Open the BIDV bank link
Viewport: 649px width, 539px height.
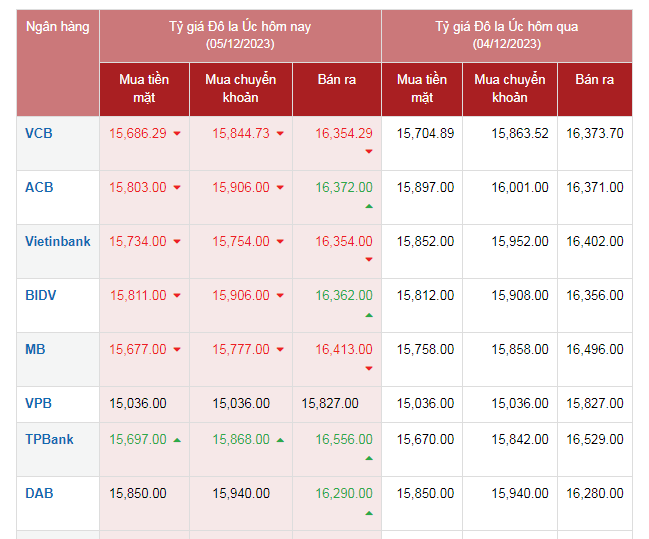pos(41,295)
